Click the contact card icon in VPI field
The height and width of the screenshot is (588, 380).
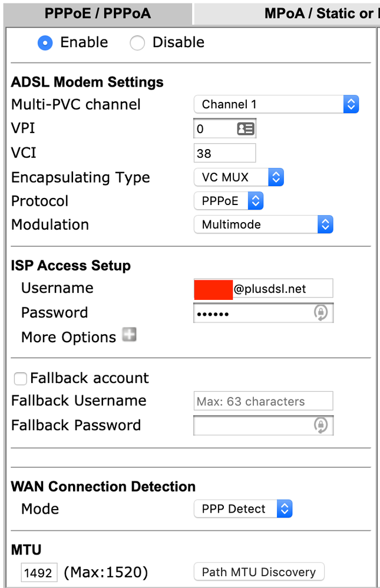(x=245, y=129)
